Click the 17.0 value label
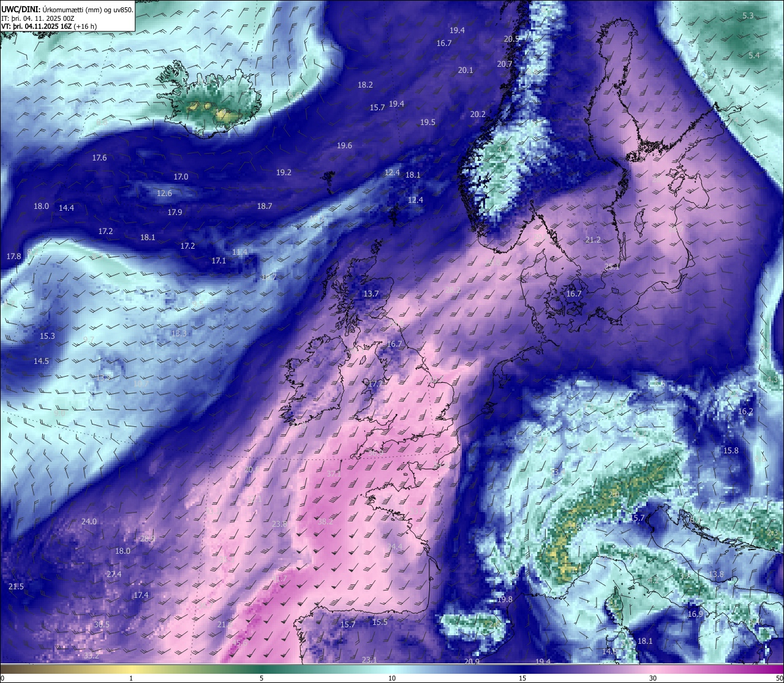 pyautogui.click(x=181, y=176)
